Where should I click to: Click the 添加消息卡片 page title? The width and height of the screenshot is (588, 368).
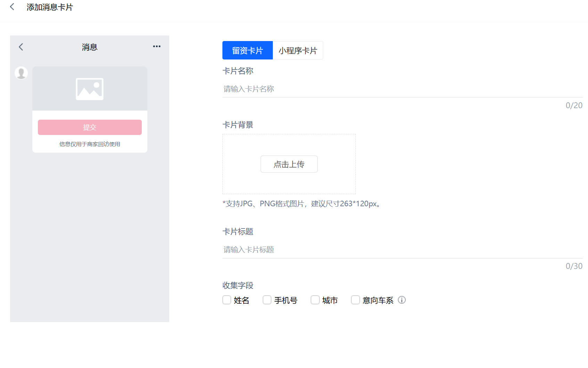point(50,7)
